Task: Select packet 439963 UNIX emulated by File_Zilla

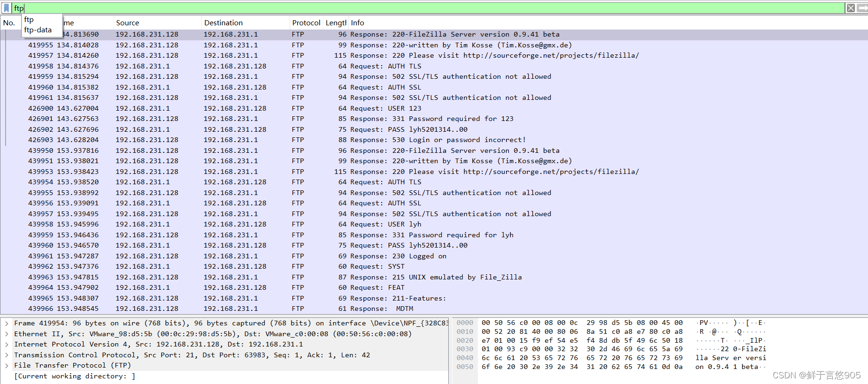Action: (x=434, y=277)
